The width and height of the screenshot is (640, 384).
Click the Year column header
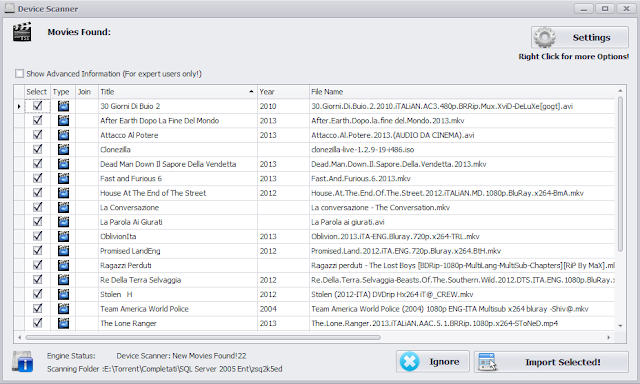click(283, 92)
